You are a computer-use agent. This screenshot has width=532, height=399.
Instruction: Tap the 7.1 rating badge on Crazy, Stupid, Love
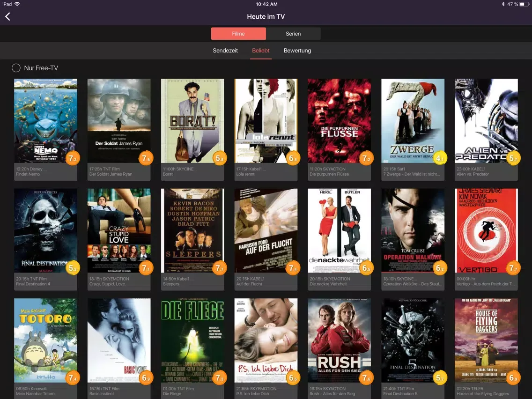click(x=146, y=268)
